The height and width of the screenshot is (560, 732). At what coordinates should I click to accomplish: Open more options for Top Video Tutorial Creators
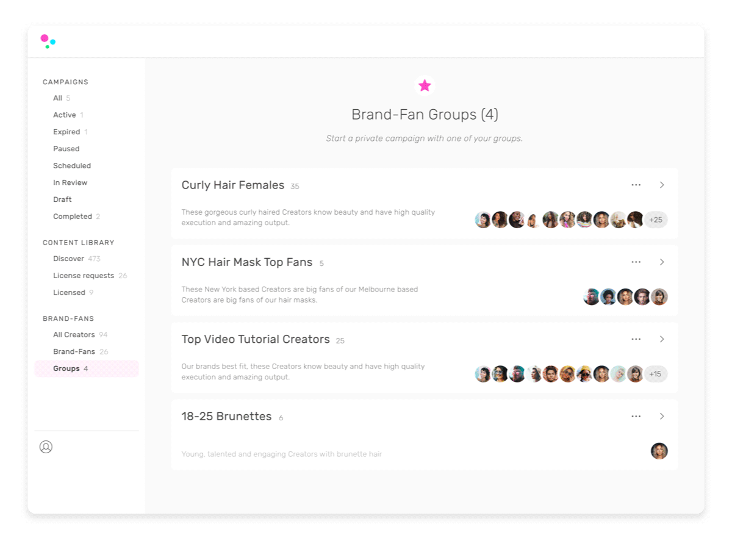(x=636, y=339)
